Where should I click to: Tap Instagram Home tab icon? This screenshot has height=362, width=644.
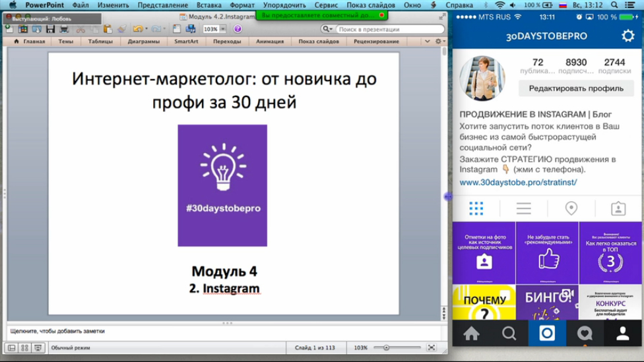coord(471,333)
